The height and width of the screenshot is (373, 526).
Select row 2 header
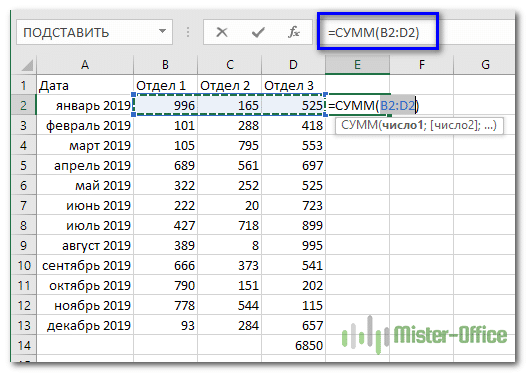pos(23,105)
